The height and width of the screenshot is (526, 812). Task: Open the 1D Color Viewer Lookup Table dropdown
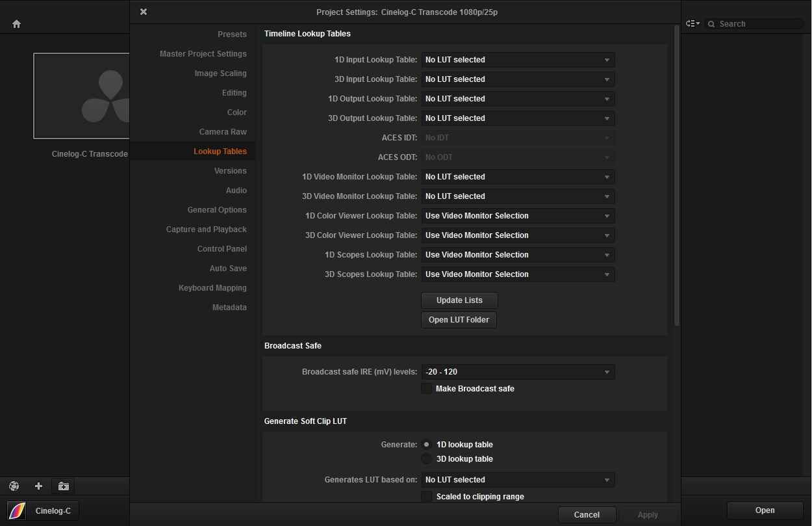tap(518, 216)
